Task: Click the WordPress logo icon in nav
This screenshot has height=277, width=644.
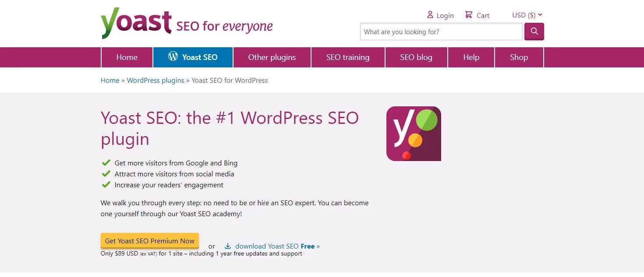Action: pyautogui.click(x=173, y=56)
